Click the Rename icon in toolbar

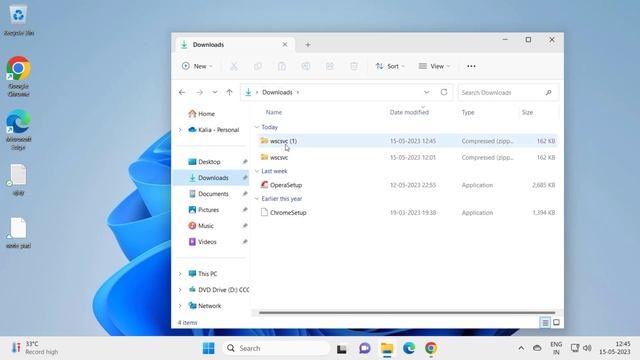coord(306,66)
